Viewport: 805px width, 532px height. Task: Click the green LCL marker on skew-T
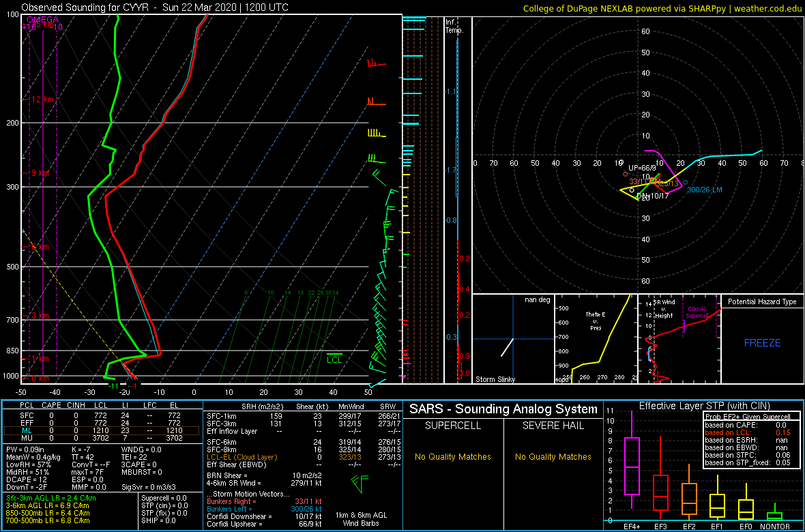pos(334,359)
